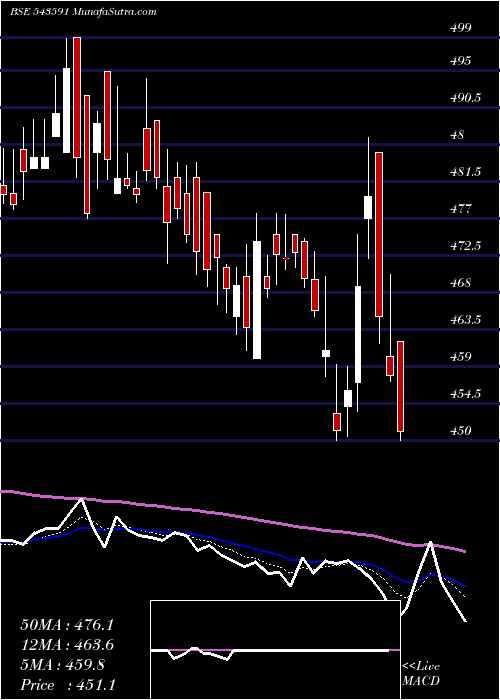Screen dimensions: 500x700
Task: Select the 463.5 price axis label
Action: pyautogui.click(x=466, y=320)
